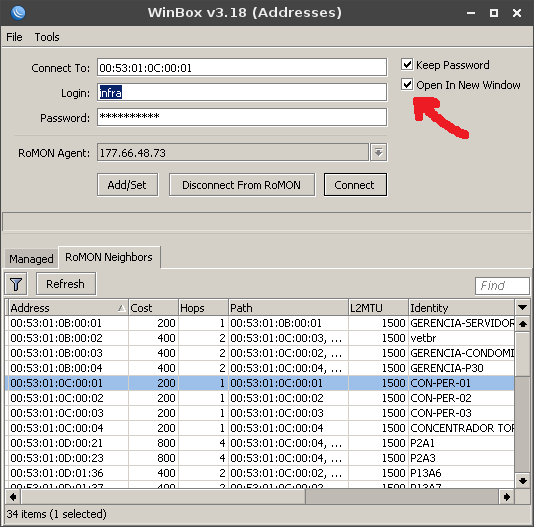Screen dimensions: 534x527
Task: Click horizontal scrollbar right arrow
Action: coord(507,497)
